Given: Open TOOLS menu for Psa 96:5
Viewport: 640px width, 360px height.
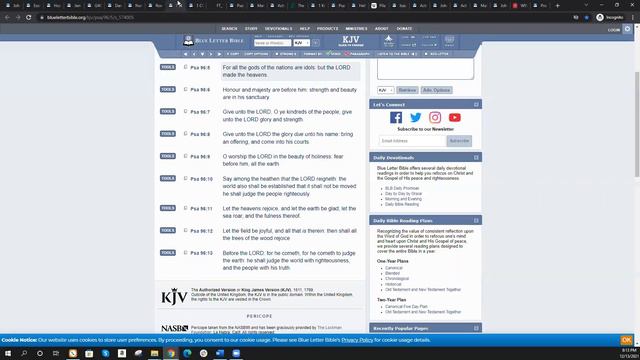Looking at the screenshot, I should pos(168,67).
